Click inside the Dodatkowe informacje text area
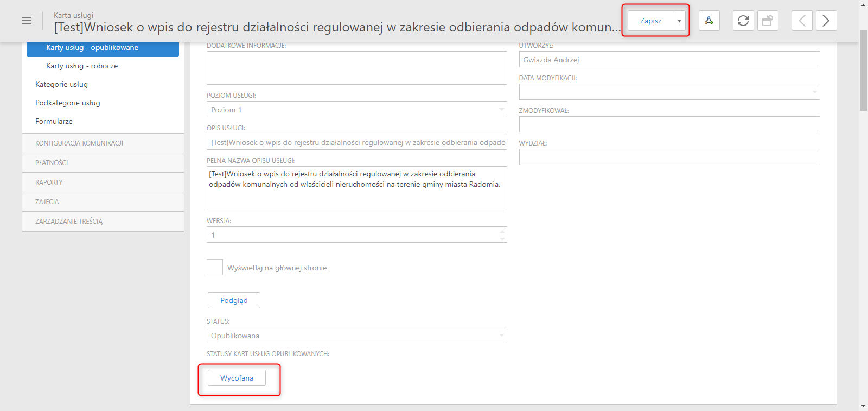 (x=357, y=68)
